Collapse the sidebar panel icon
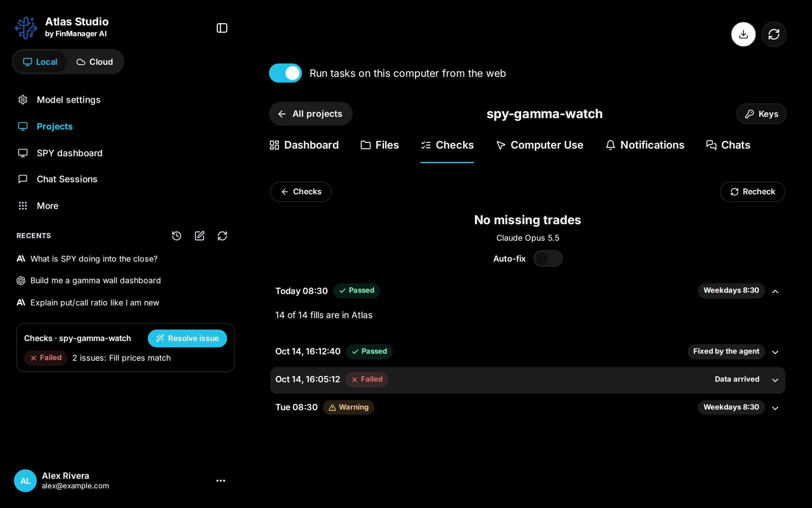The image size is (812, 508). (222, 28)
